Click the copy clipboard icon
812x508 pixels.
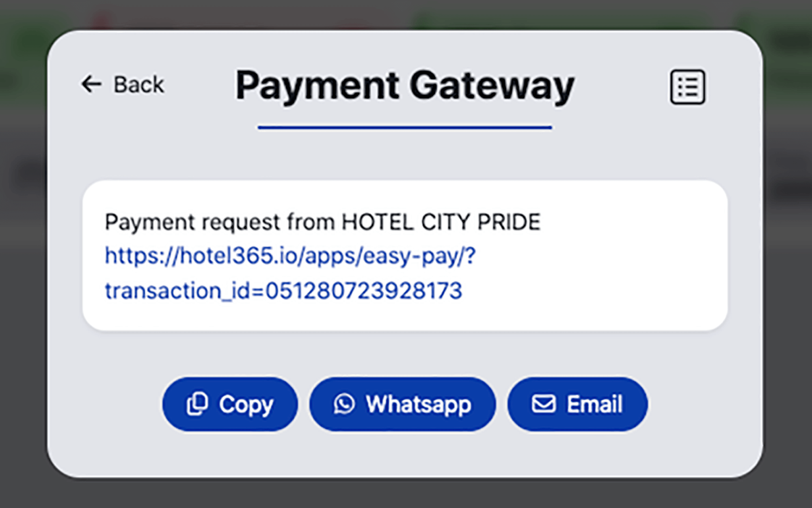pyautogui.click(x=197, y=404)
